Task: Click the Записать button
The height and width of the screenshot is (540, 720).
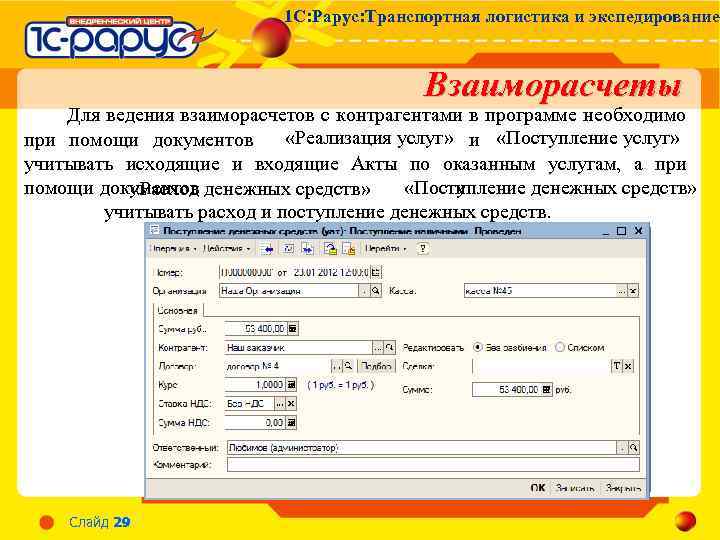Action: 575,488
